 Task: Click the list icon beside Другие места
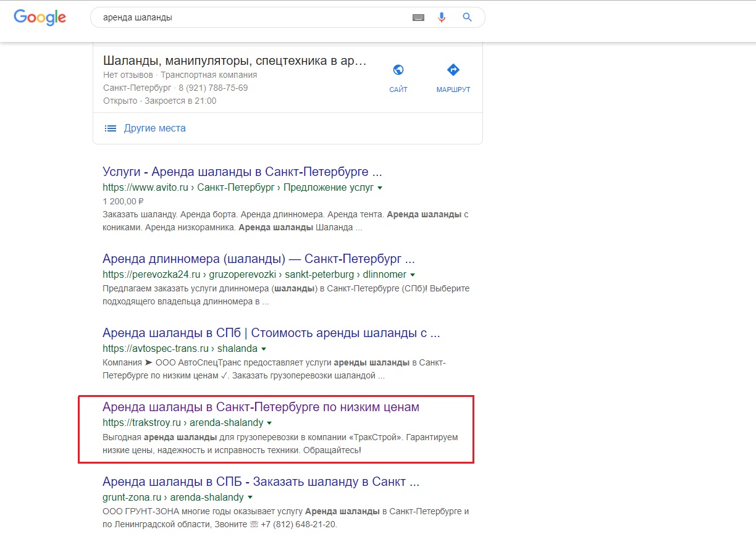click(x=110, y=128)
